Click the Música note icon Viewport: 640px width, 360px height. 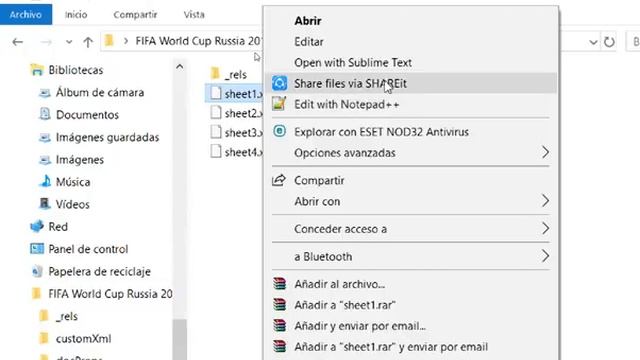[44, 181]
